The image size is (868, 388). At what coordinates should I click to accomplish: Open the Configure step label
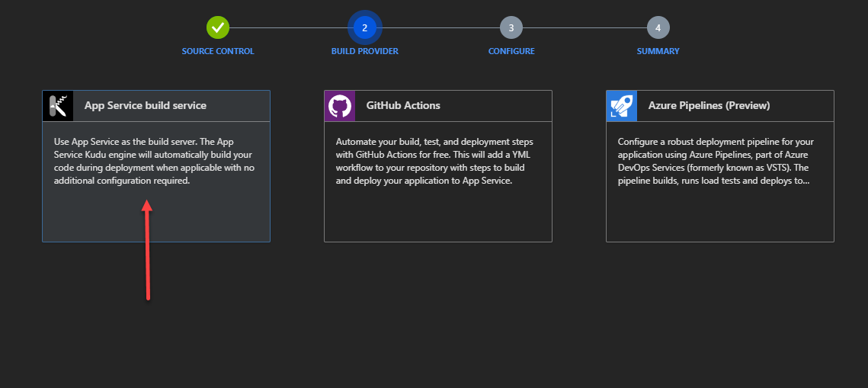point(511,51)
